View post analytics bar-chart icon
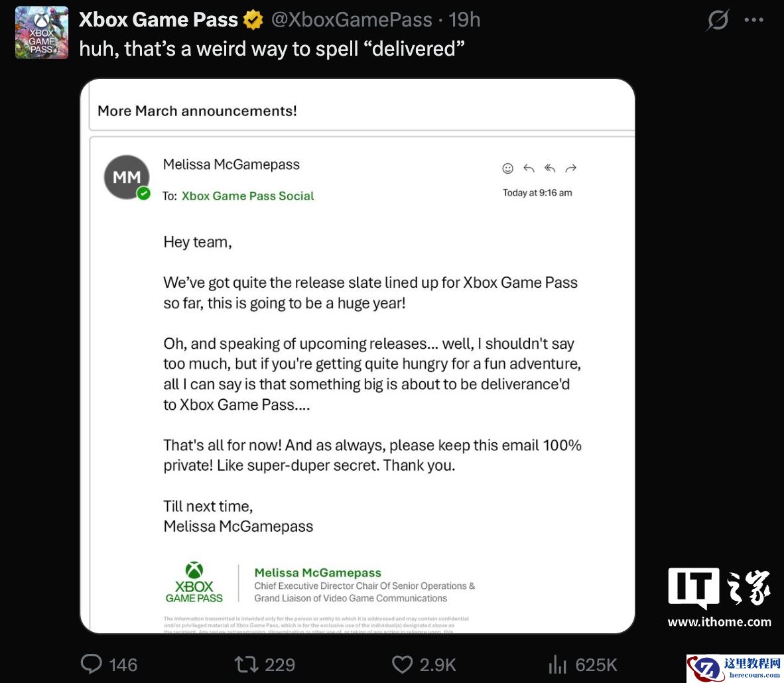This screenshot has height=683, width=784. click(557, 664)
